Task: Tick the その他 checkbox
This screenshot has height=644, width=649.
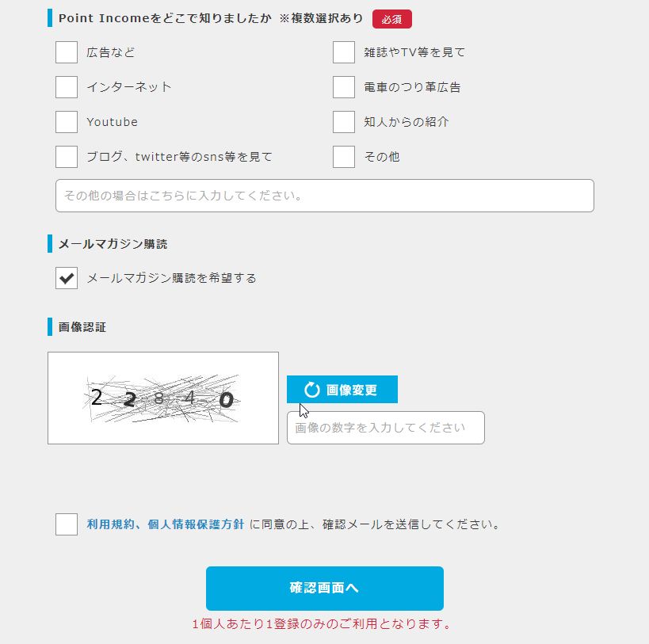Action: [x=344, y=156]
